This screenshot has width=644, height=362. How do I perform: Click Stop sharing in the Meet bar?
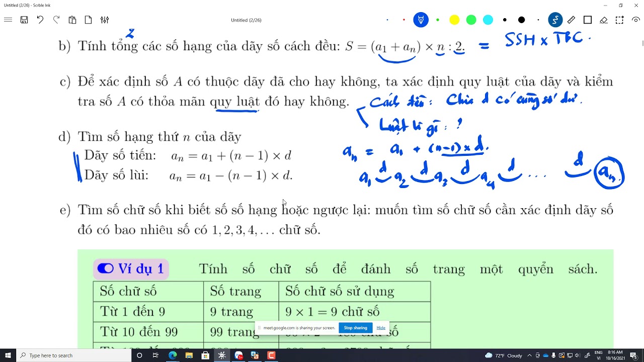tap(356, 328)
